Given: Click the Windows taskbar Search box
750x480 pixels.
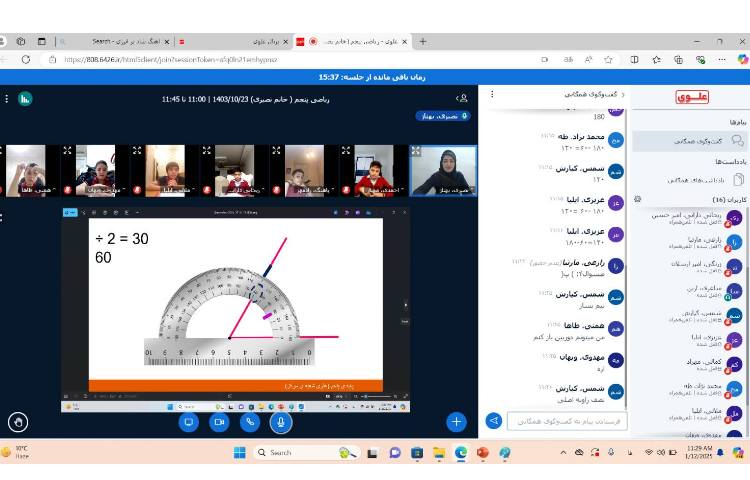Looking at the screenshot, I should (307, 452).
